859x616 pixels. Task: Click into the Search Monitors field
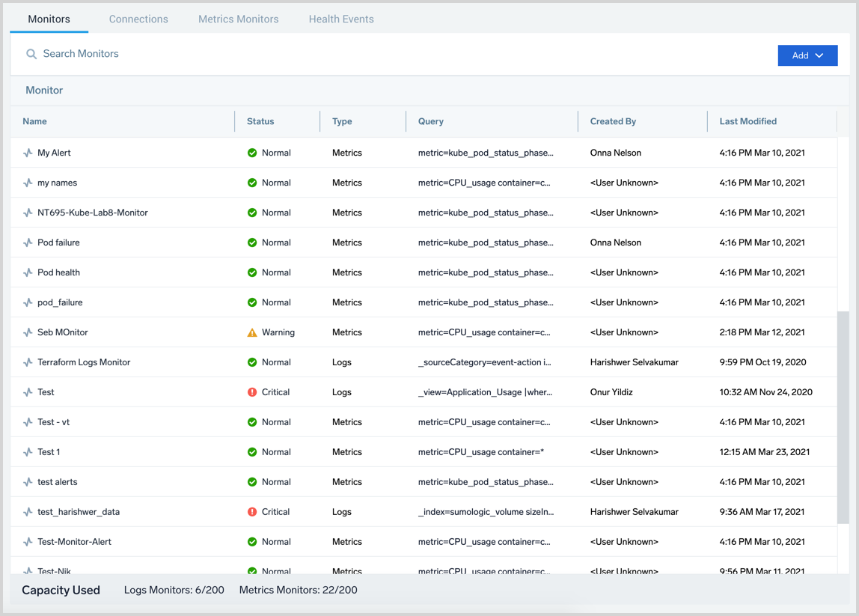click(224, 54)
